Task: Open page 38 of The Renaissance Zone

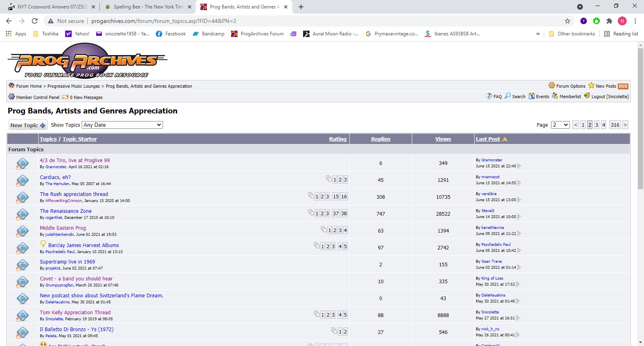Action: tap(344, 213)
